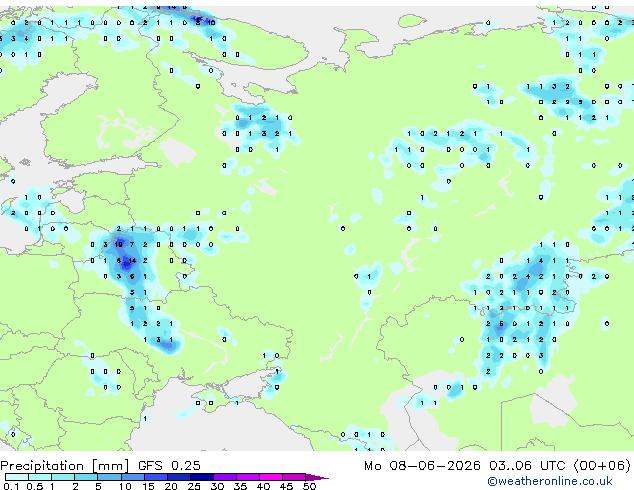Click the '03..06 UTC' time range text
The height and width of the screenshot is (490, 634).
(527, 466)
